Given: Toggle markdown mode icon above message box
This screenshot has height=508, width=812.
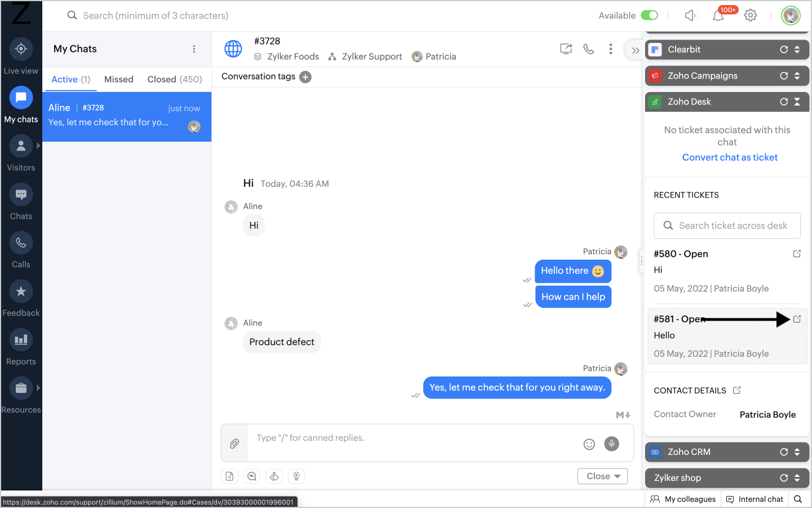Looking at the screenshot, I should pos(623,415).
